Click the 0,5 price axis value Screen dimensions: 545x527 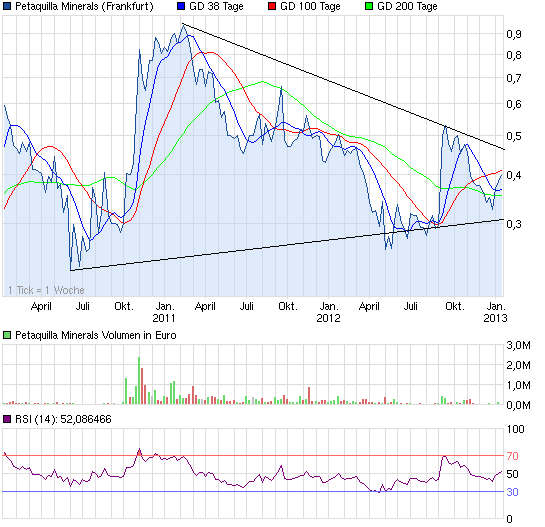514,136
